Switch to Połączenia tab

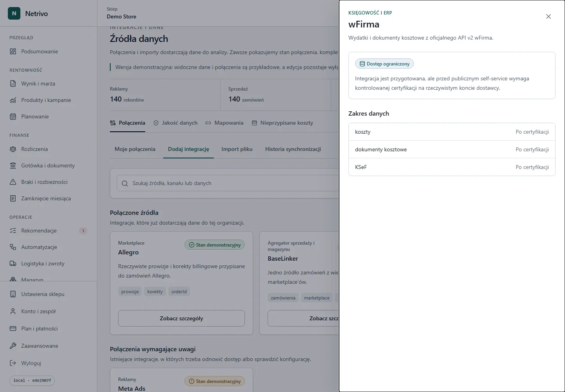pyautogui.click(x=128, y=123)
